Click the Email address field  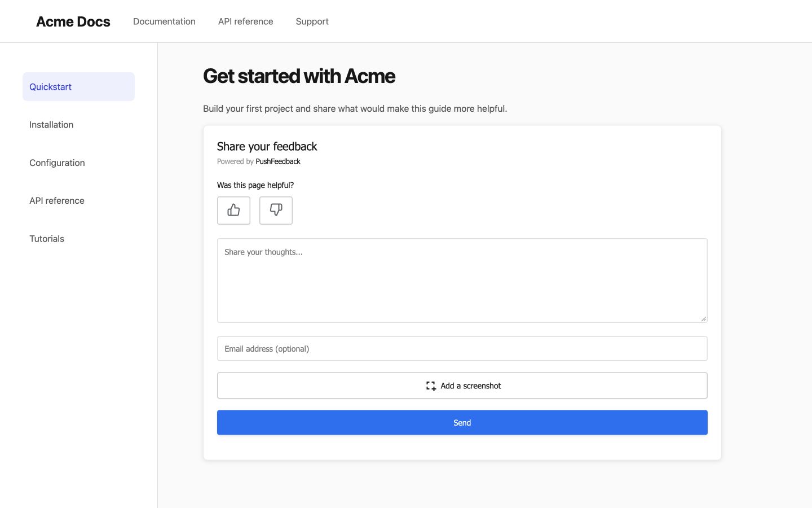[x=462, y=349]
